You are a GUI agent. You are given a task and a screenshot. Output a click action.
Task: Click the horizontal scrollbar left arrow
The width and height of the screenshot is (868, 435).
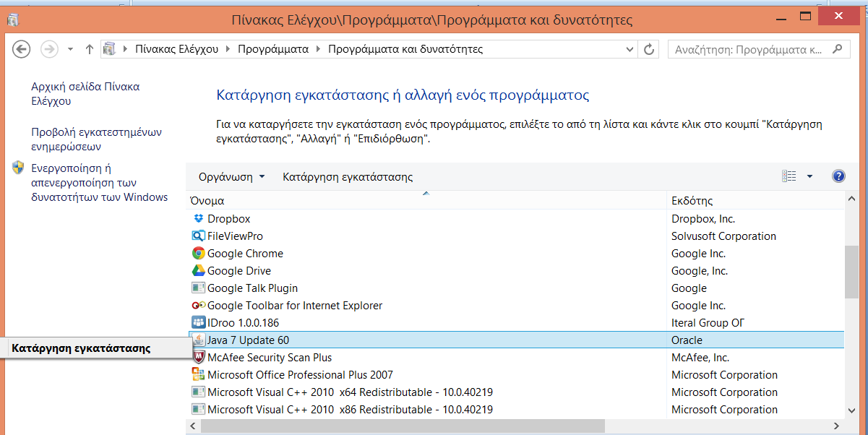click(193, 426)
